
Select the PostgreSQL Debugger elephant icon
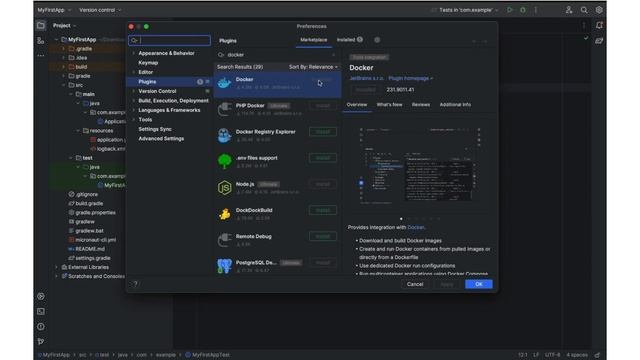[224, 266]
